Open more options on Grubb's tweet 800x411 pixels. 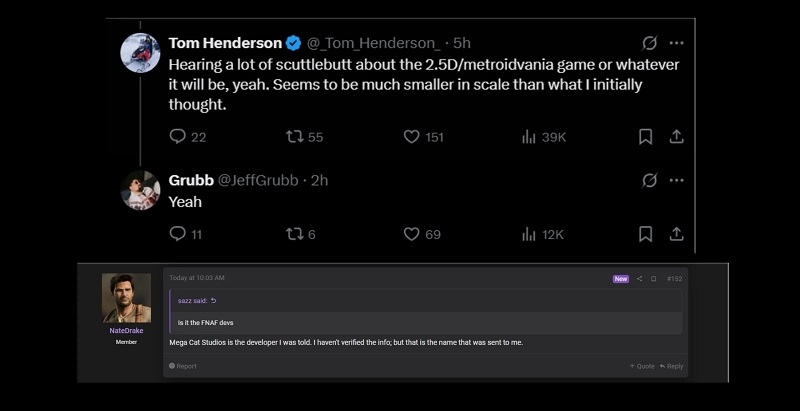pos(677,180)
